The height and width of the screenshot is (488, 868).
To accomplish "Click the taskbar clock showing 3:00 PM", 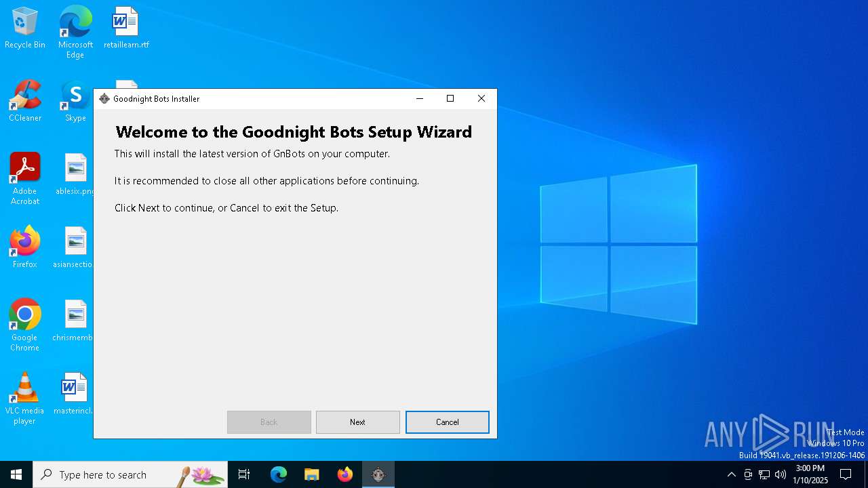I will point(810,474).
